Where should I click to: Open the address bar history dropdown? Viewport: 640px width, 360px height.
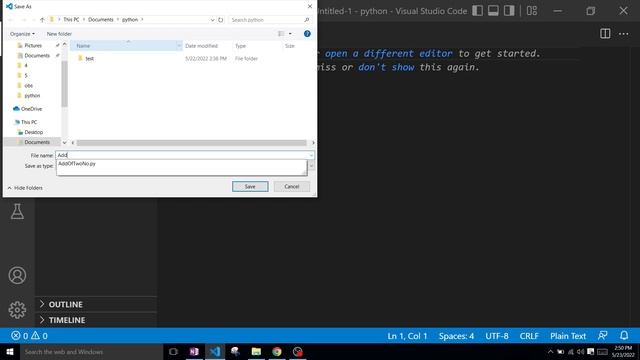[x=212, y=20]
